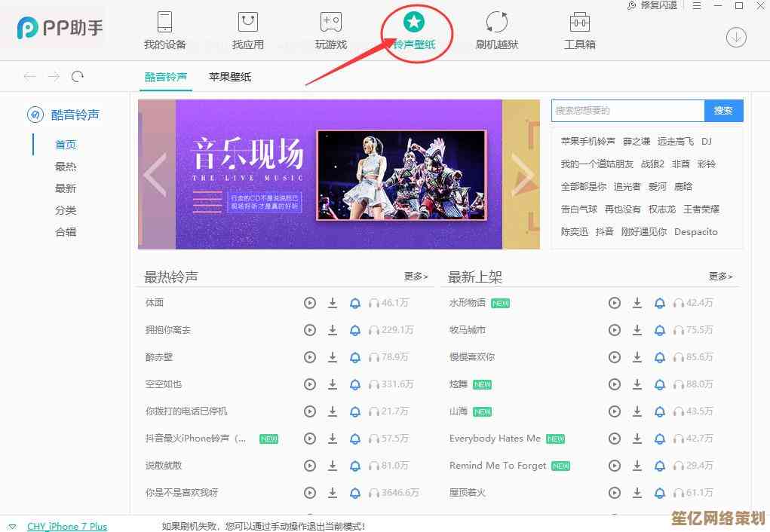
Task: Open the CHY iPhone 7 Plus device link
Action: (x=67, y=526)
